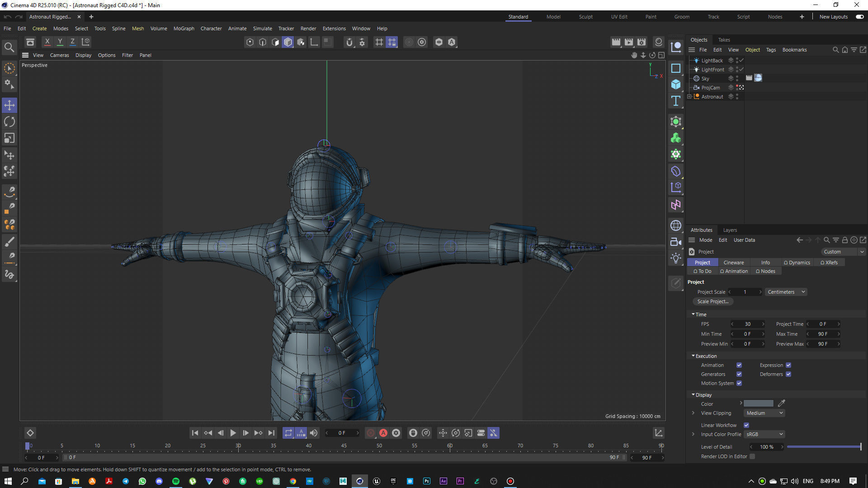Open the Spotify taskbar icon

click(x=176, y=481)
